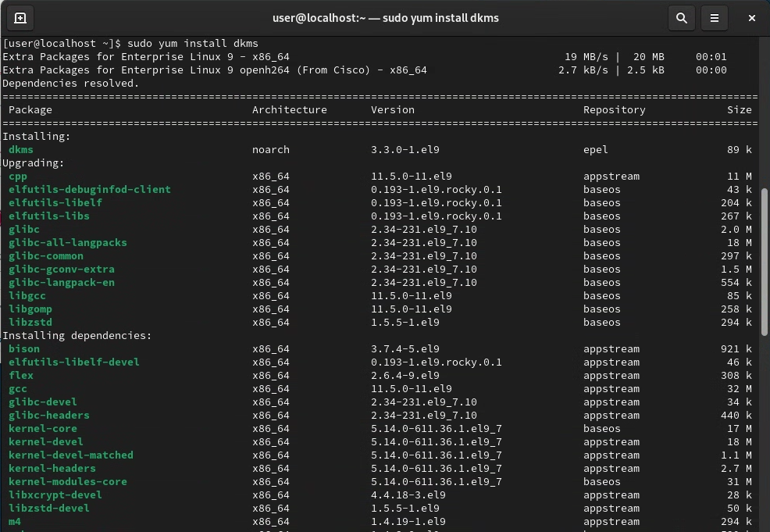Click bison version 3.7.4-5.el9
Image resolution: width=770 pixels, height=532 pixels.
pos(405,348)
